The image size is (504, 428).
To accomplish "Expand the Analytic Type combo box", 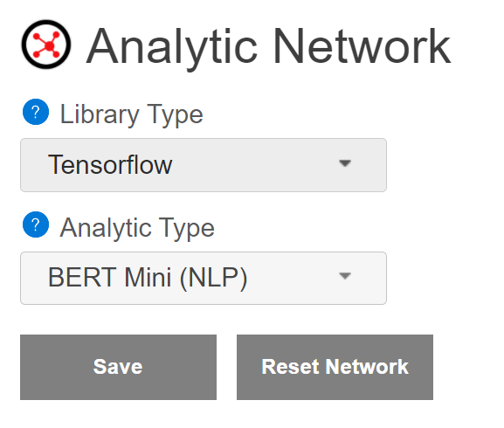I will [x=204, y=279].
